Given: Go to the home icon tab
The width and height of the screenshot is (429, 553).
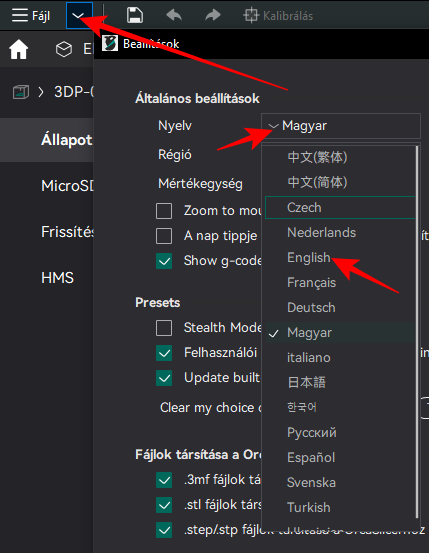Looking at the screenshot, I should point(18,49).
